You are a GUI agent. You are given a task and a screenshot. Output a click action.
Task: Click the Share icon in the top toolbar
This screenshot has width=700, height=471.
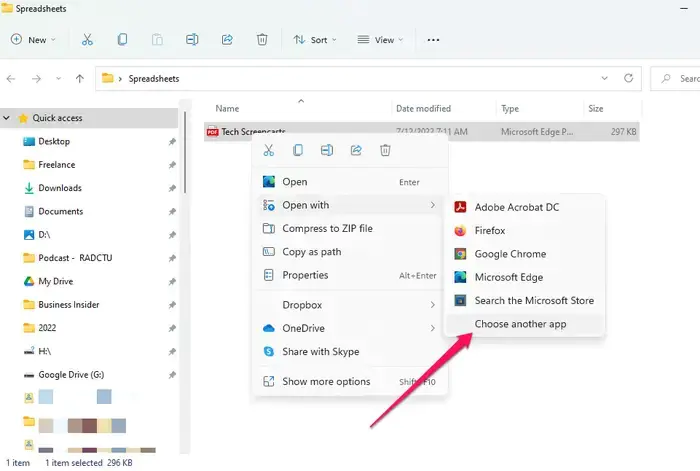pos(227,40)
